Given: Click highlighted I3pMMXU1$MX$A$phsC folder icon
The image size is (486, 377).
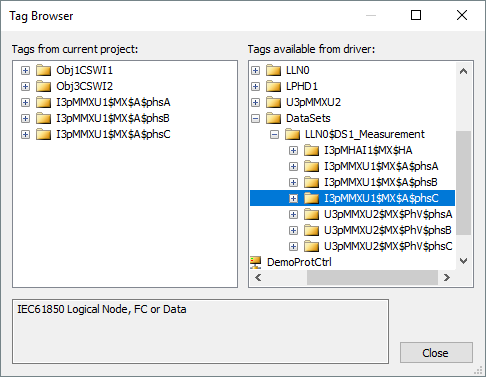Looking at the screenshot, I should pos(311,199).
